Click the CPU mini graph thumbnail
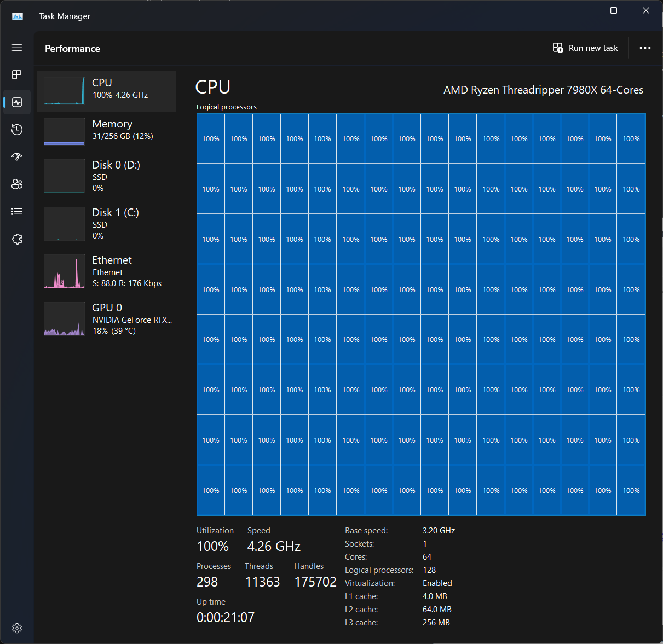This screenshot has width=663, height=644. pos(64,90)
